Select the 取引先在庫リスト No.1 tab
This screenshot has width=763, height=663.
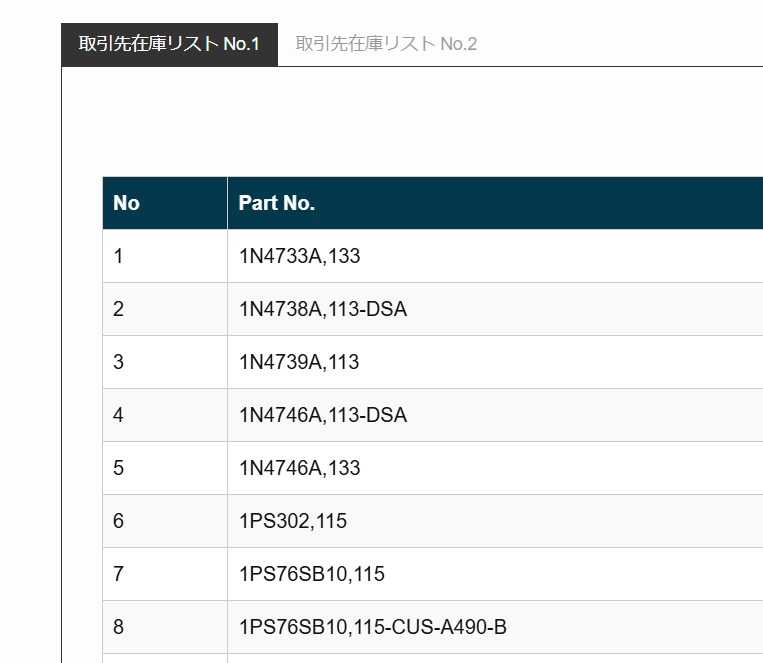[169, 44]
